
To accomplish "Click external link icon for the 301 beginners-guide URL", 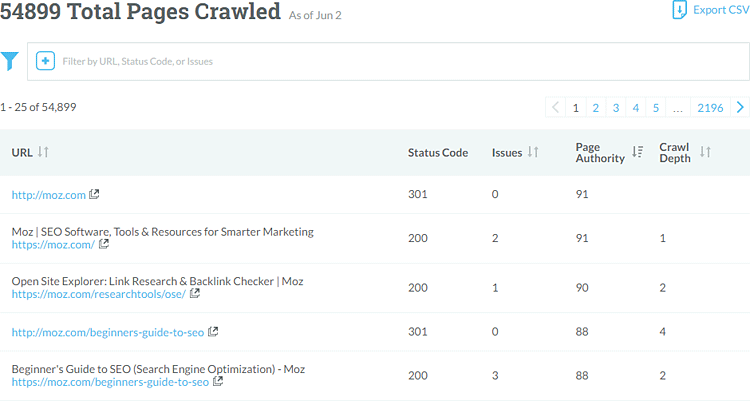I will coord(213,332).
